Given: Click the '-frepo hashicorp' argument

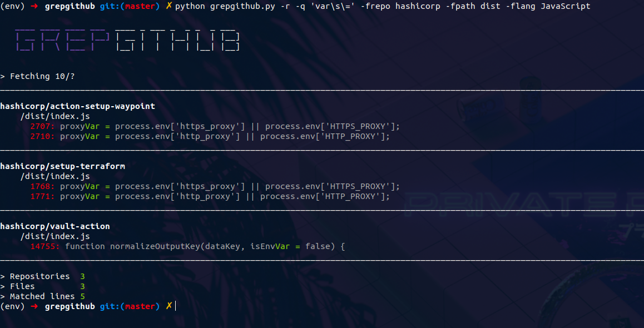Looking at the screenshot, I should [400, 6].
